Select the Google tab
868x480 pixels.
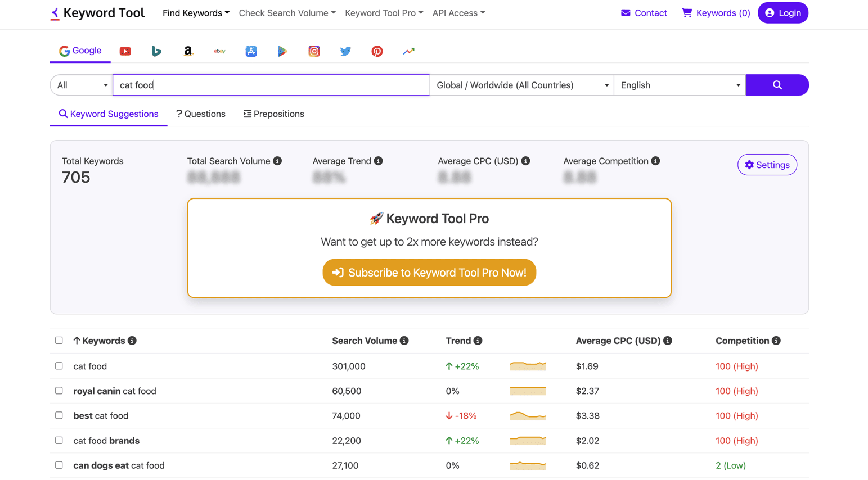point(80,51)
